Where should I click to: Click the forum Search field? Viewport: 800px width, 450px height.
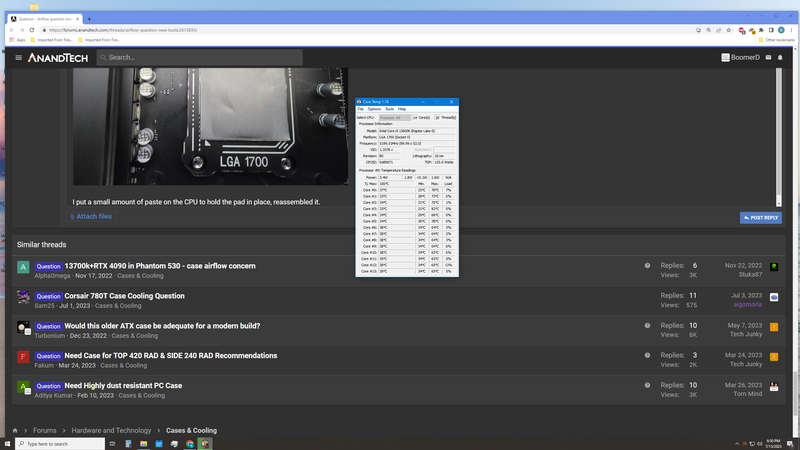click(x=199, y=58)
